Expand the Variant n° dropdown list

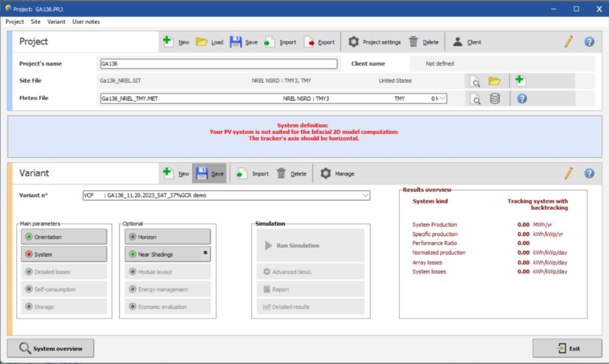pyautogui.click(x=365, y=195)
